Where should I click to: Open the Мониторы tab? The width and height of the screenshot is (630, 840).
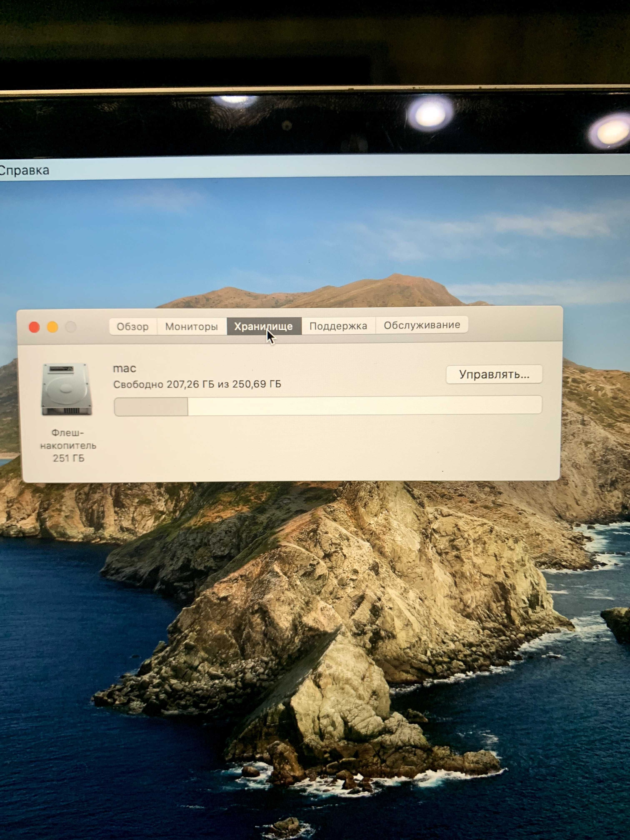click(192, 327)
